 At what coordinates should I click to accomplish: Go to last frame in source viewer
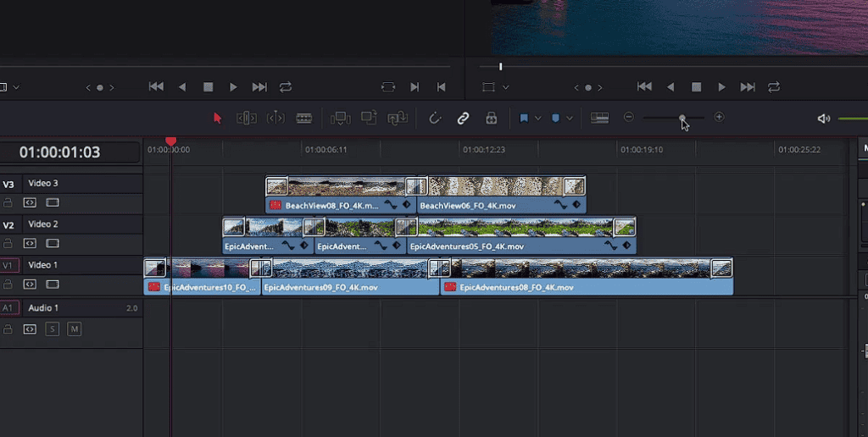click(259, 87)
